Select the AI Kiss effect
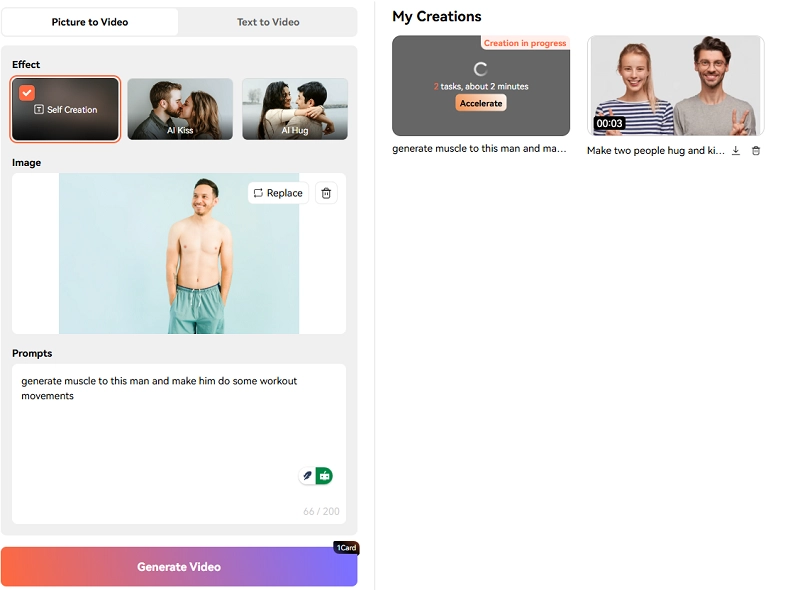Image resolution: width=800 pixels, height=590 pixels. pos(180,109)
